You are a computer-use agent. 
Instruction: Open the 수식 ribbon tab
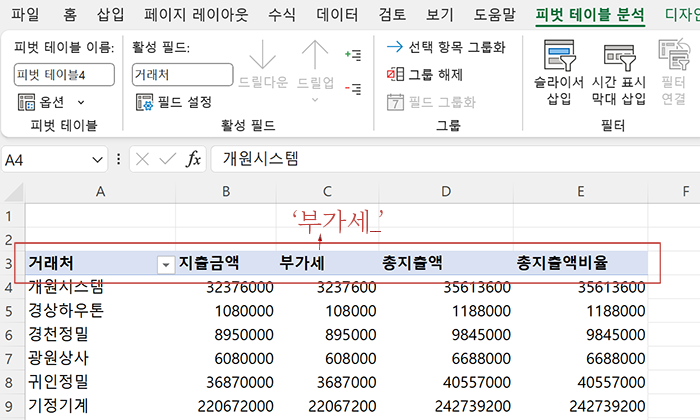coord(281,15)
